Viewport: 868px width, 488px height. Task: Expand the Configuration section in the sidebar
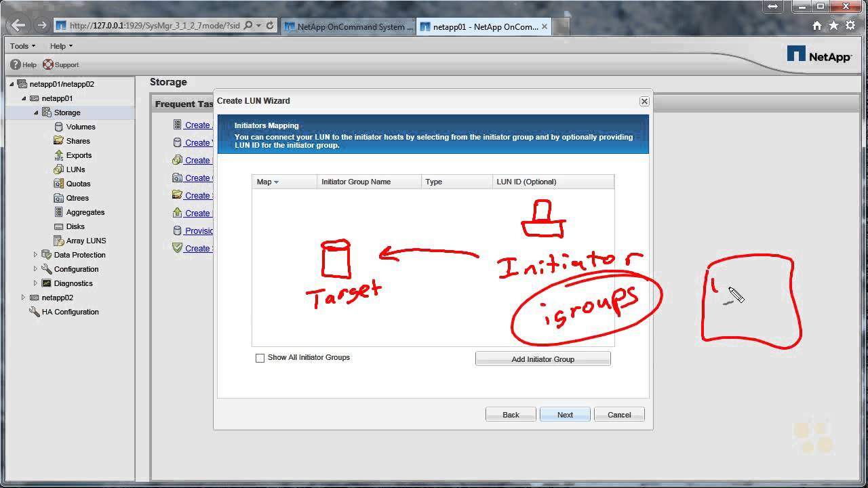tap(35, 269)
